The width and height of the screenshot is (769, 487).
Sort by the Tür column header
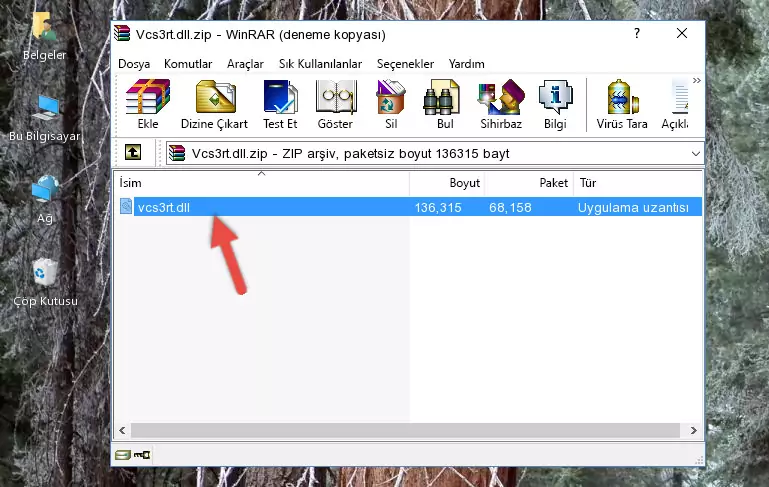pos(638,183)
